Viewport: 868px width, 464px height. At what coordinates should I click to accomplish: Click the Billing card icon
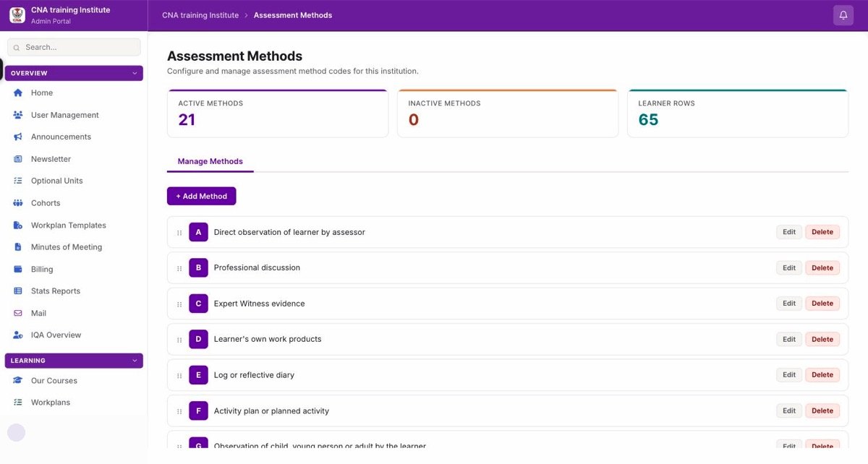click(x=18, y=270)
